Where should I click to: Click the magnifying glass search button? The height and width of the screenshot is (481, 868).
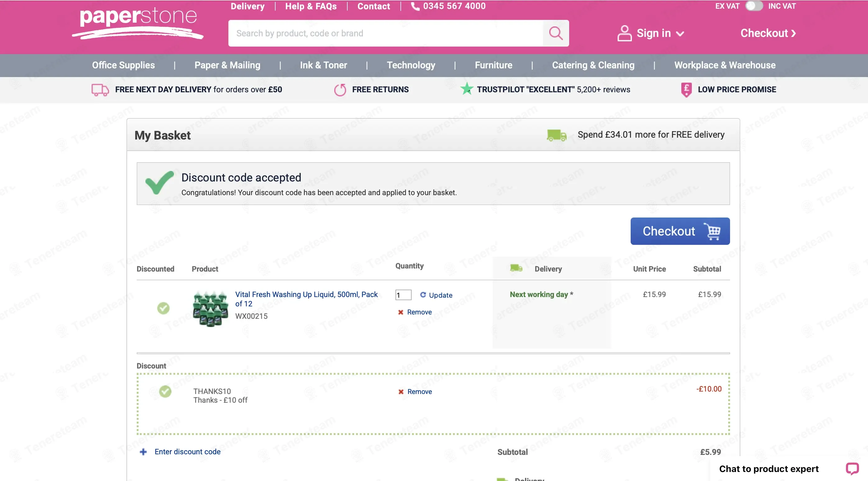[x=556, y=33]
